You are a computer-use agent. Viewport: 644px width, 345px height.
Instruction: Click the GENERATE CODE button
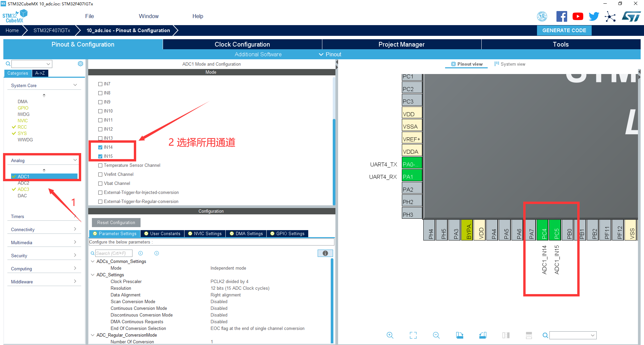(x=564, y=30)
